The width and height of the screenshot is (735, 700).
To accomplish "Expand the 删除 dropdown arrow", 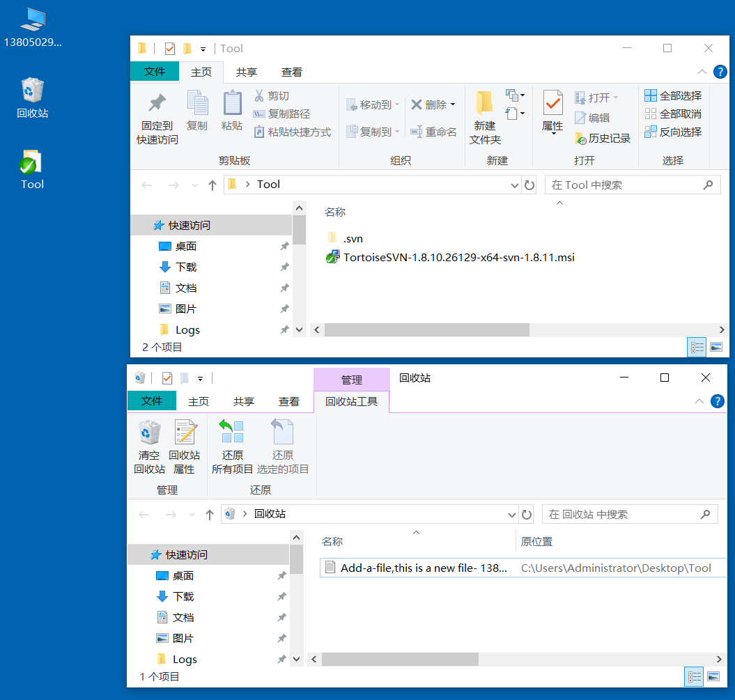I will coord(453,104).
